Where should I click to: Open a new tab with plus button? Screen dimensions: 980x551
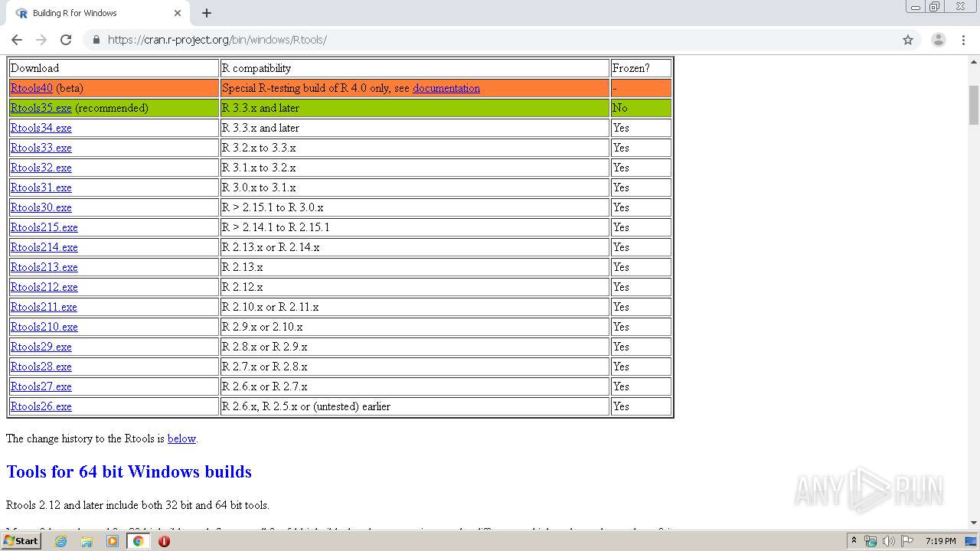coord(207,13)
